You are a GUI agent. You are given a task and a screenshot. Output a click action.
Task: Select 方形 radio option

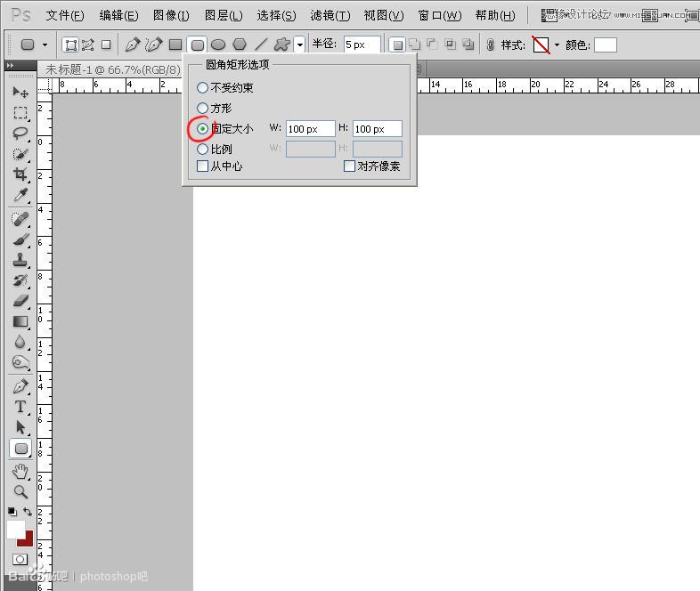[202, 108]
